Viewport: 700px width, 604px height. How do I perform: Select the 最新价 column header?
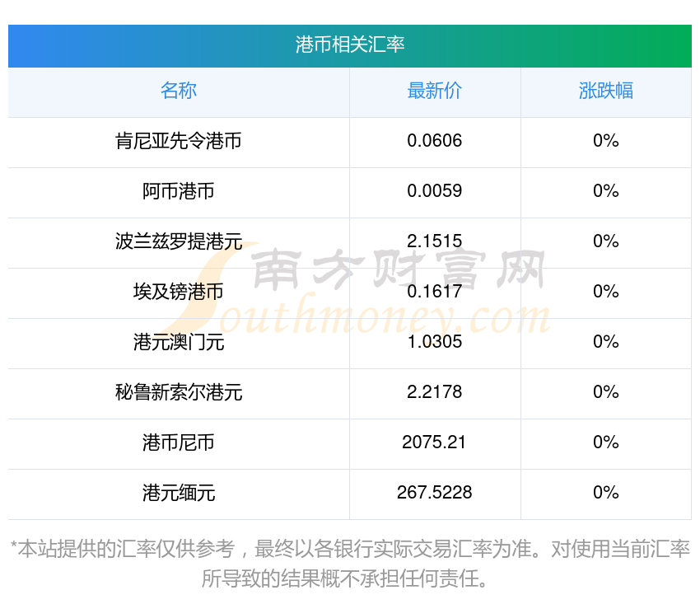pos(434,91)
